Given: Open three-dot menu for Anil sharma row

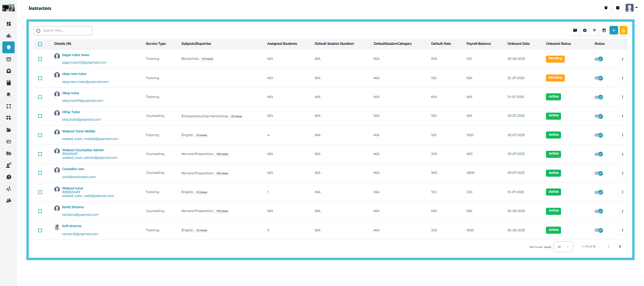Looking at the screenshot, I should tap(622, 230).
